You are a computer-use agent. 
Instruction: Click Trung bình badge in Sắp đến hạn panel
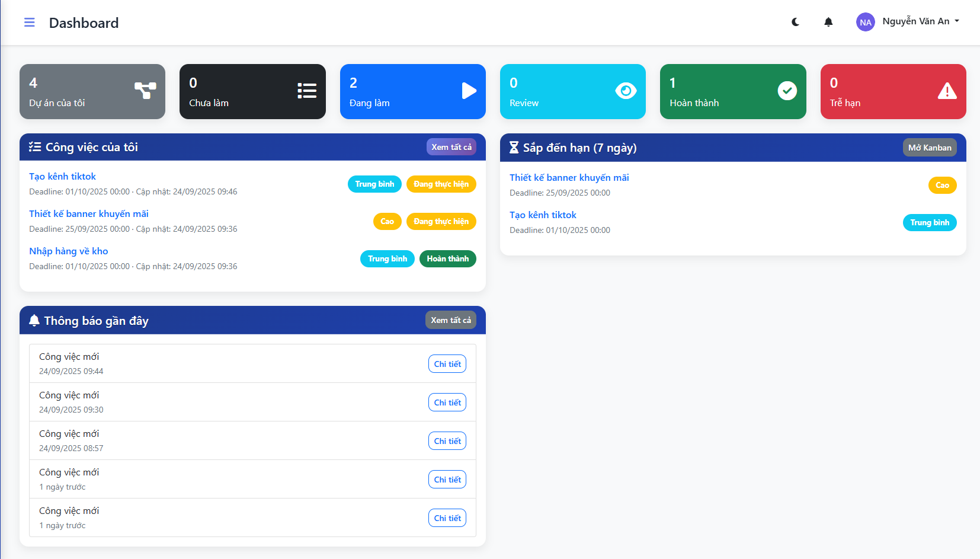[930, 222]
